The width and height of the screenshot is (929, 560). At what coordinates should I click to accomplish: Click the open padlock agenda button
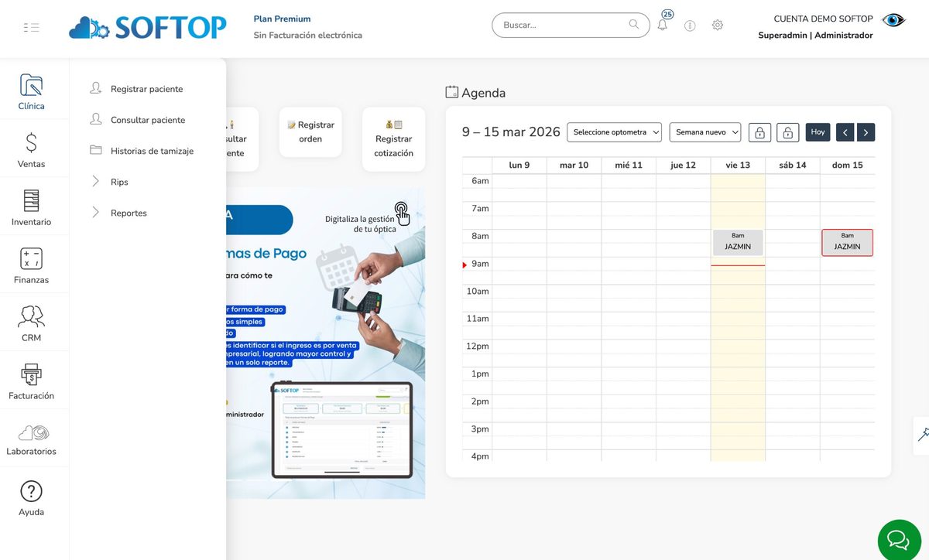(x=787, y=132)
